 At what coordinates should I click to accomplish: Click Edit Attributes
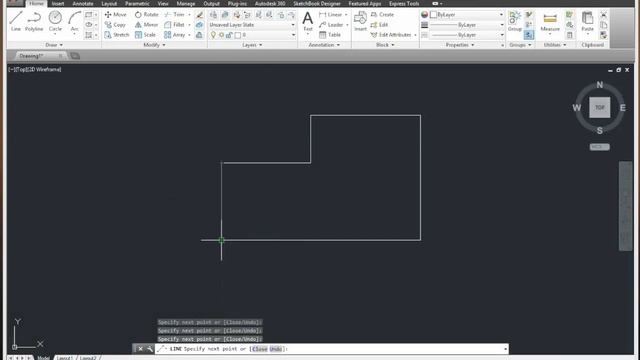pos(391,35)
